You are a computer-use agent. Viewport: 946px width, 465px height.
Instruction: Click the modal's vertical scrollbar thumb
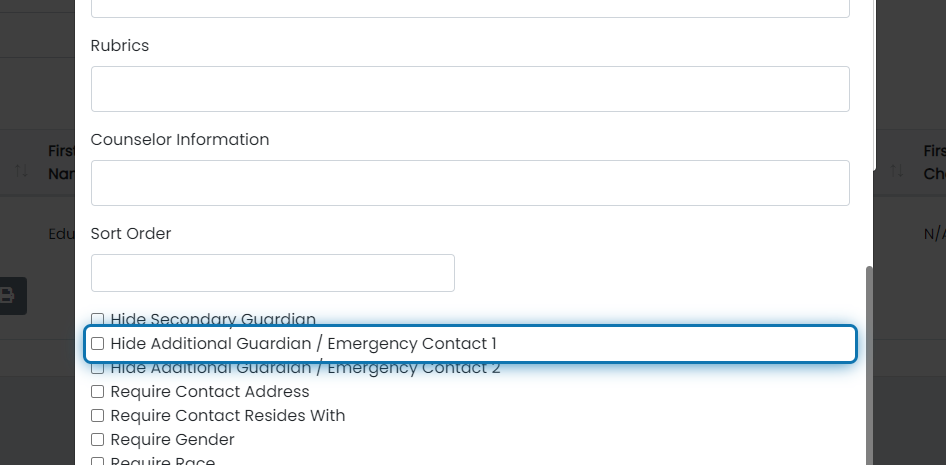pyautogui.click(x=869, y=365)
